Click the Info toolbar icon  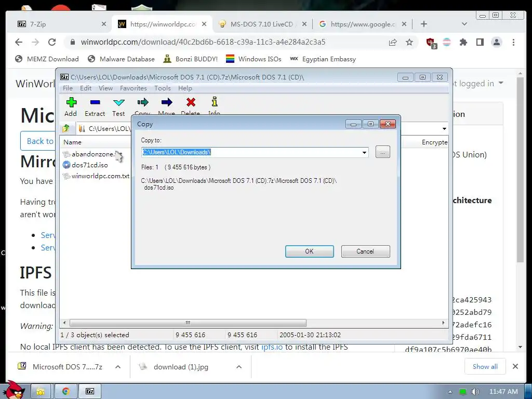pos(215,106)
